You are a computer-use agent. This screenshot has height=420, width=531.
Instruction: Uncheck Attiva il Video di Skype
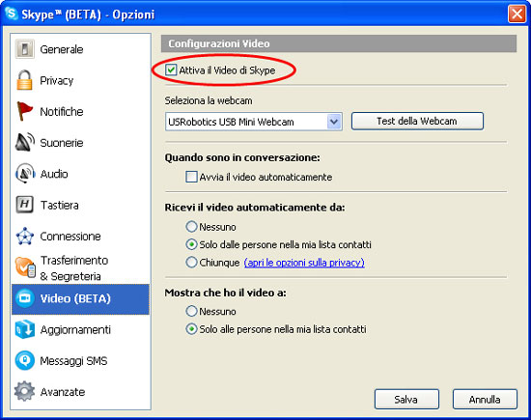tap(171, 70)
